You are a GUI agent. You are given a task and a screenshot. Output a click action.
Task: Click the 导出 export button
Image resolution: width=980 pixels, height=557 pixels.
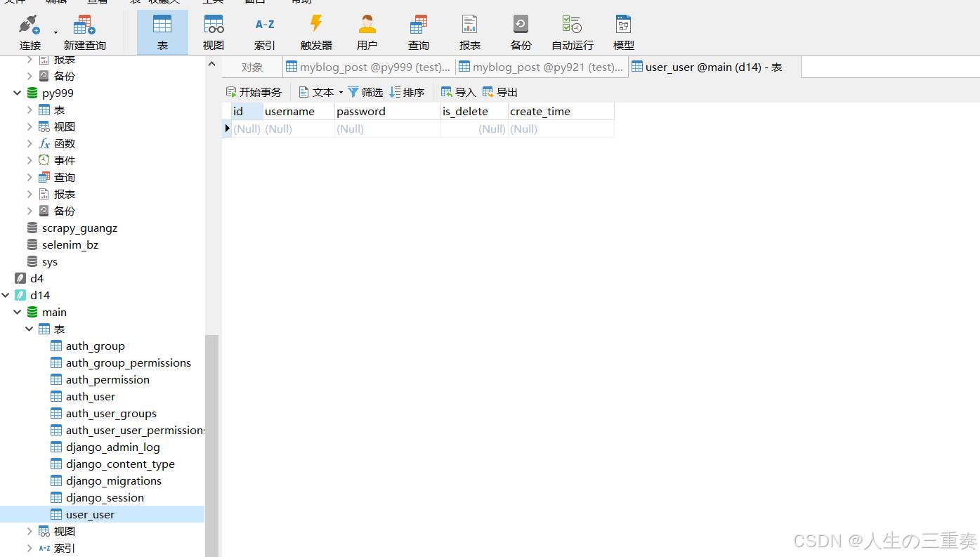[x=500, y=92]
